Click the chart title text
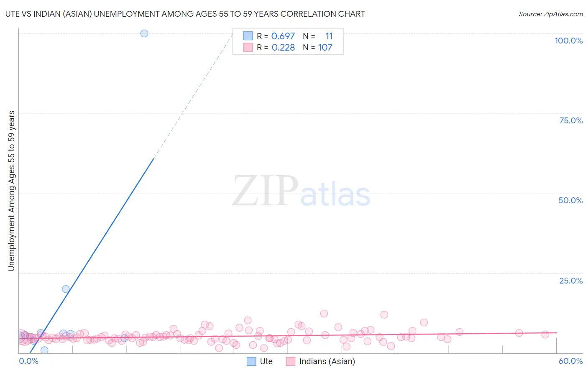 point(185,14)
